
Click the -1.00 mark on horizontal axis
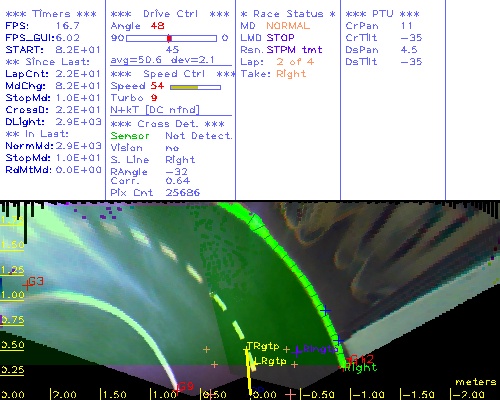pyautogui.click(x=368, y=395)
